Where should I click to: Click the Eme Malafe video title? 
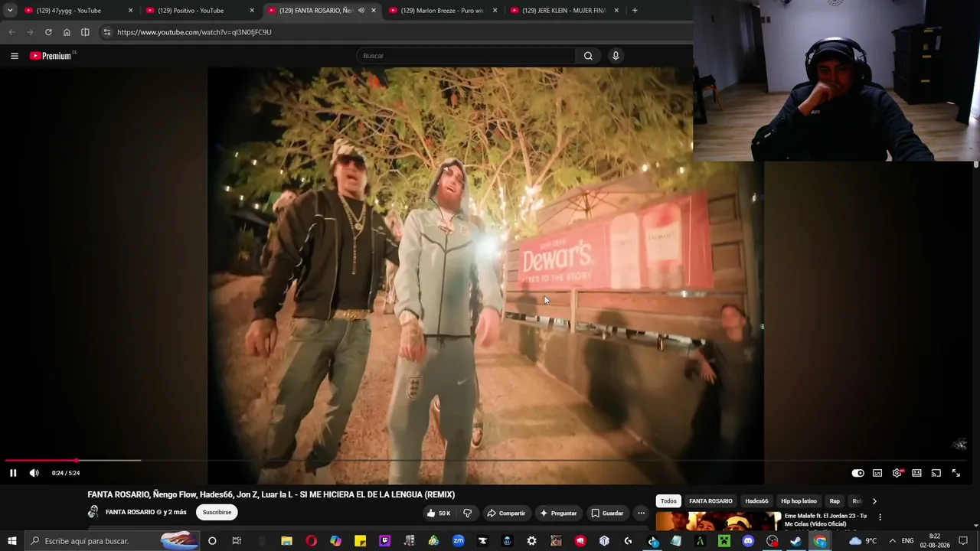pos(825,520)
